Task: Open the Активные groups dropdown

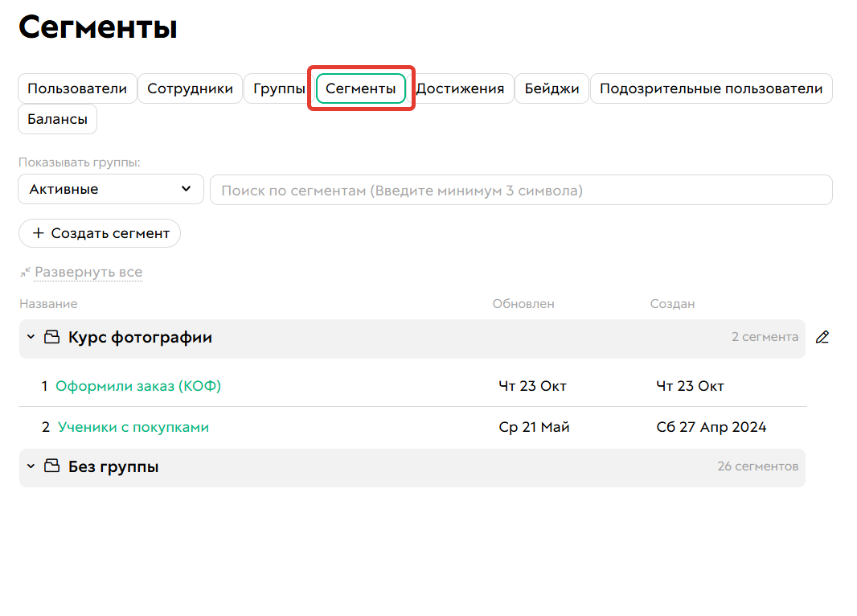Action: pyautogui.click(x=110, y=189)
